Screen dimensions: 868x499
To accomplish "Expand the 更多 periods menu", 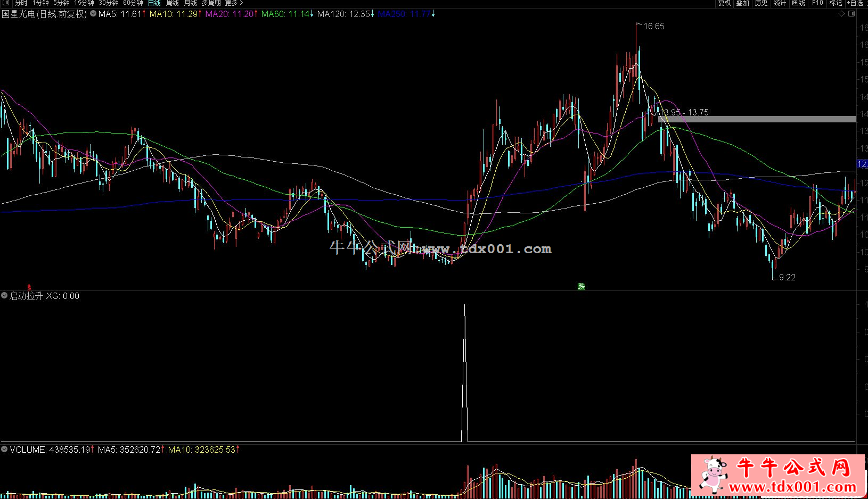I will 233,3.
